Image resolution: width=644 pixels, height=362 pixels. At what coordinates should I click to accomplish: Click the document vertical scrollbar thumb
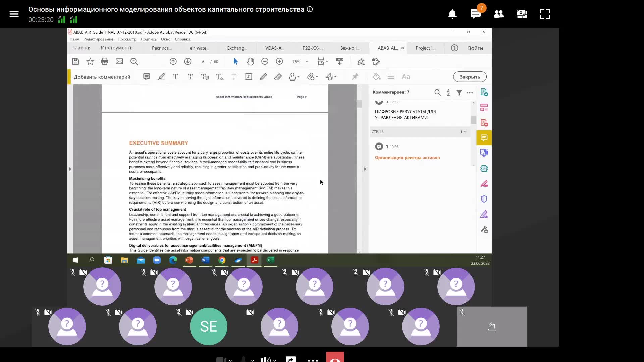360,104
